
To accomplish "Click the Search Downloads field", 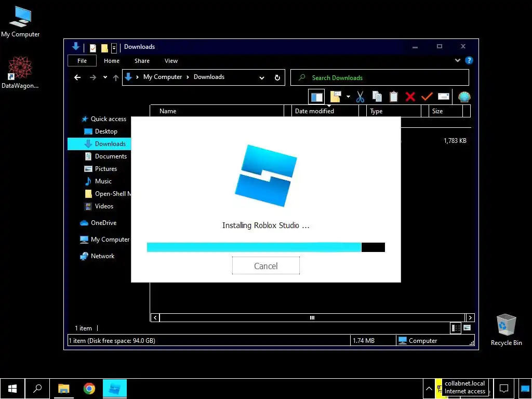I will click(x=380, y=78).
